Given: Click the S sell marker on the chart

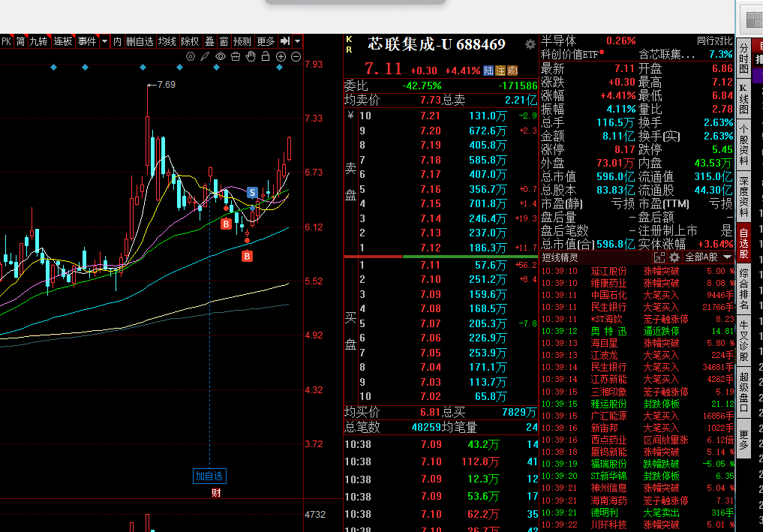Looking at the screenshot, I should (x=252, y=192).
